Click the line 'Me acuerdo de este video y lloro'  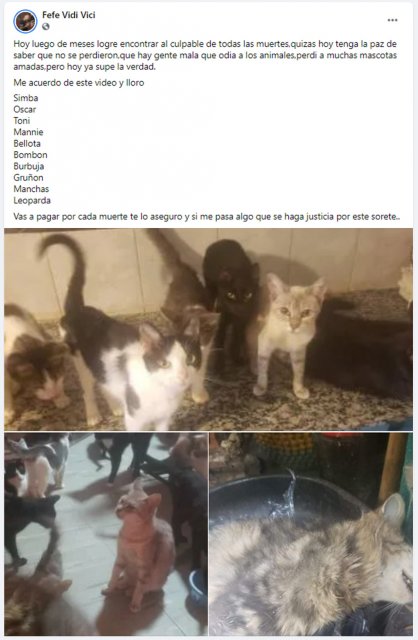pyautogui.click(x=79, y=83)
